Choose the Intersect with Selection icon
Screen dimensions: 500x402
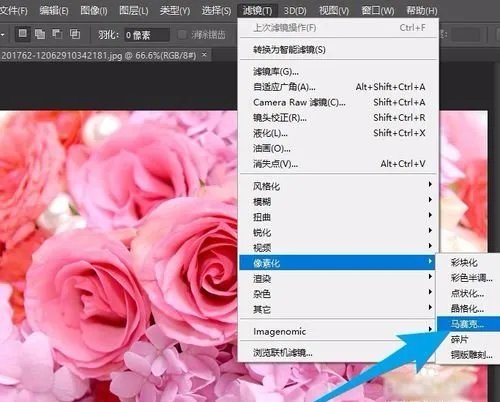click(x=75, y=34)
